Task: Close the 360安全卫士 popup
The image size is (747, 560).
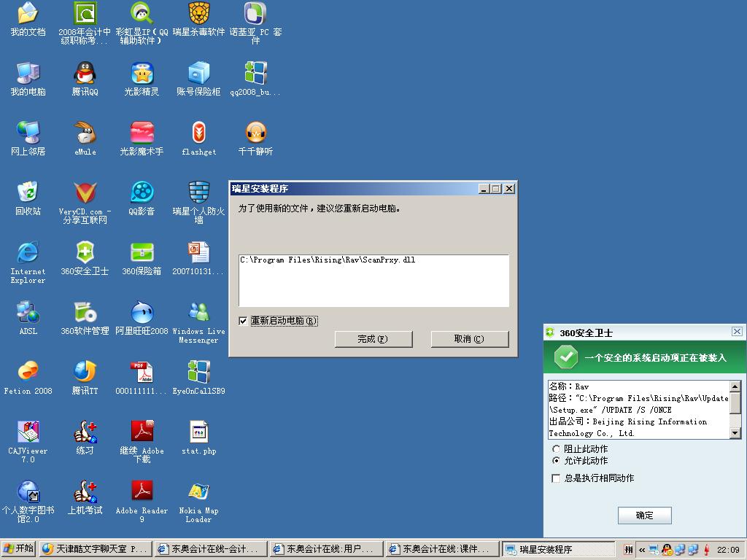Action: point(737,332)
